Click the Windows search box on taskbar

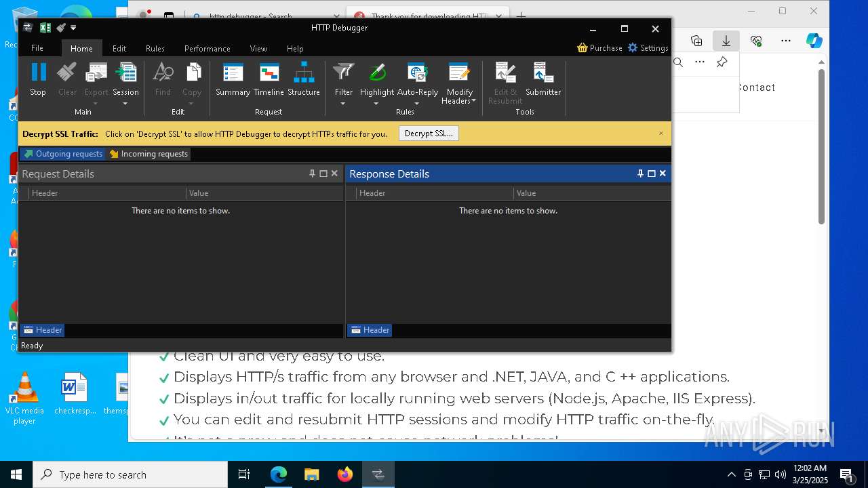coord(130,474)
